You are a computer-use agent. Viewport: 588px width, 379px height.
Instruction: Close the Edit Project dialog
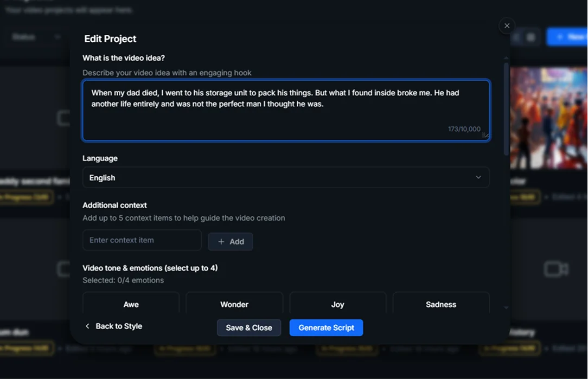click(x=507, y=25)
